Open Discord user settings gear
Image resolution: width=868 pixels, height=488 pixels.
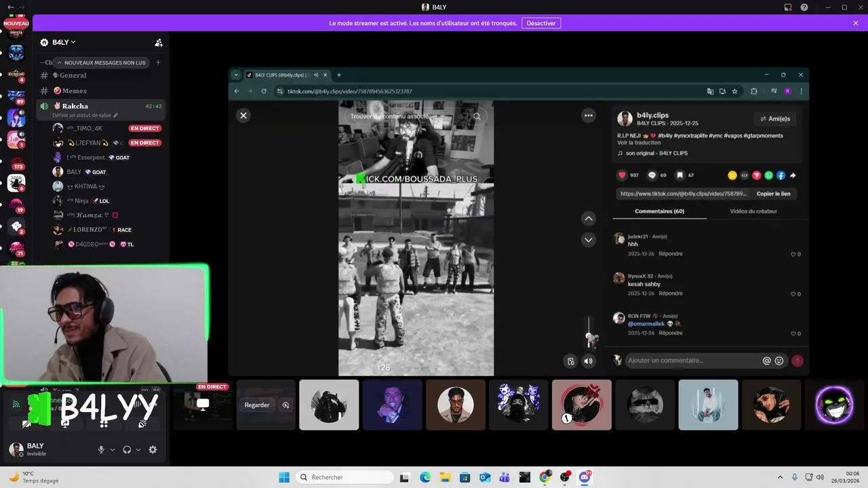tap(153, 449)
